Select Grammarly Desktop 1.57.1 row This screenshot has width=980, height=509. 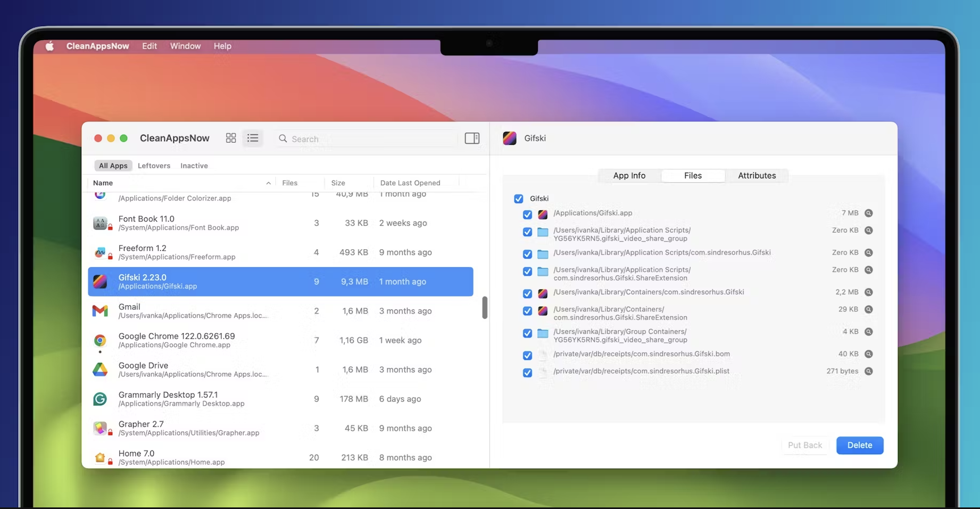coord(280,399)
